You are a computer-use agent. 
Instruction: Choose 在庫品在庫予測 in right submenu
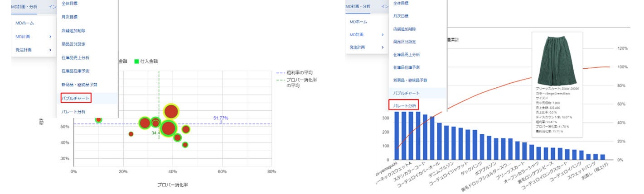[x=407, y=67]
